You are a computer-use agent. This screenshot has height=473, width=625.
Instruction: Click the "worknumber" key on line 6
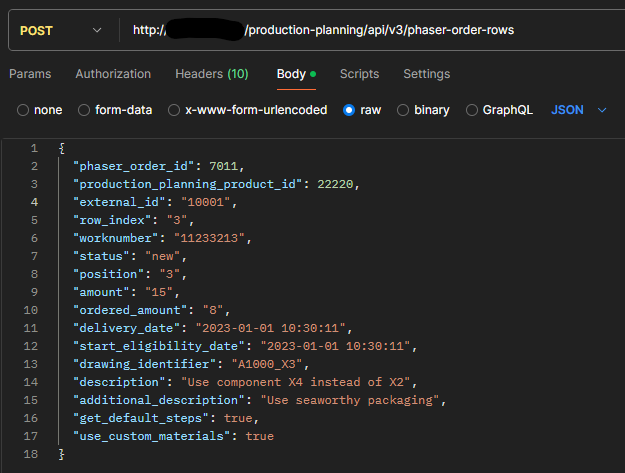pos(115,238)
